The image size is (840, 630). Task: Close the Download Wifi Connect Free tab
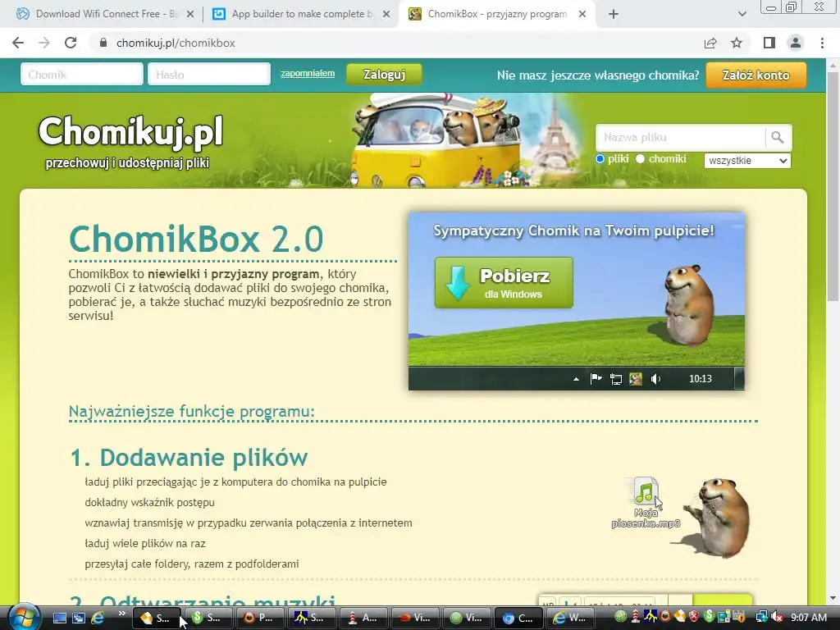[190, 15]
